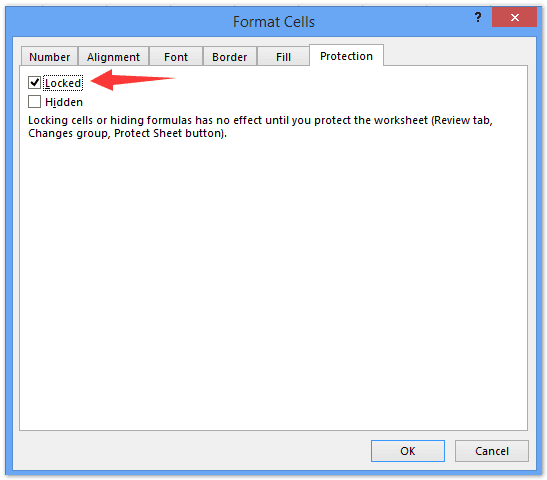547x480 pixels.
Task: Dismiss dialog with Cancel button
Action: coord(492,451)
